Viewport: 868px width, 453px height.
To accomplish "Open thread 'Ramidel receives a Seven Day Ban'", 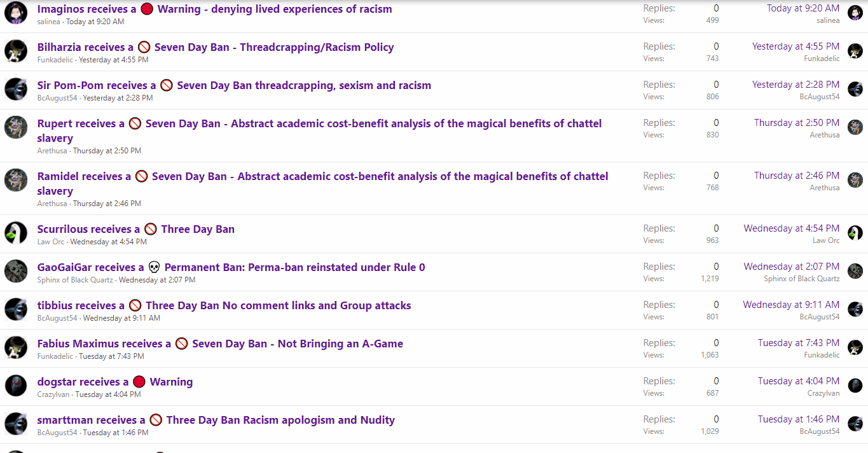I will [x=322, y=183].
